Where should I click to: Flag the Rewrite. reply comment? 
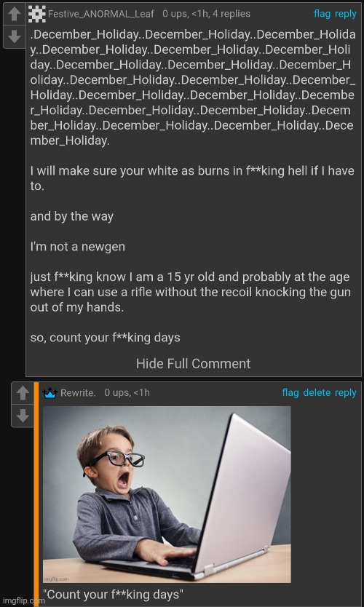pyautogui.click(x=290, y=393)
